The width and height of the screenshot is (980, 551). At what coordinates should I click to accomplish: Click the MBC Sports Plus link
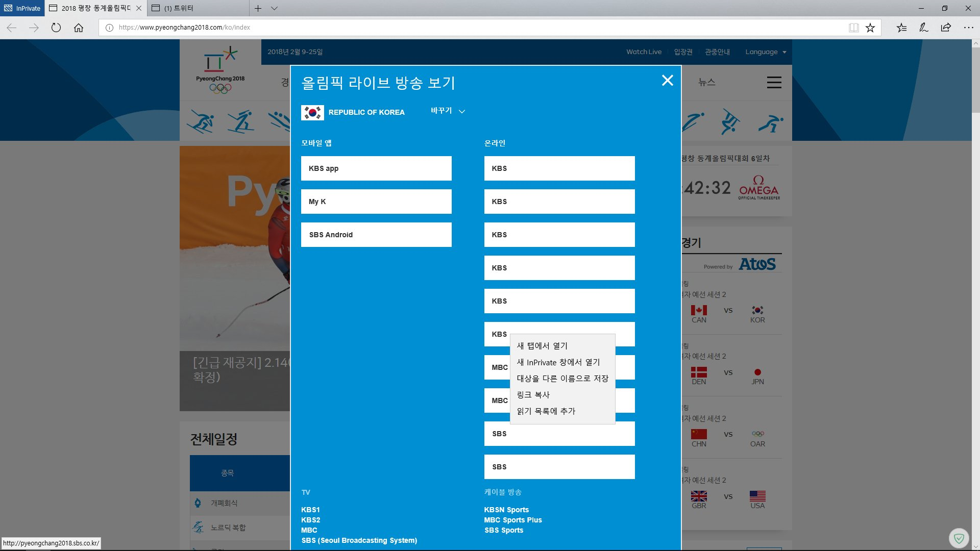512,520
